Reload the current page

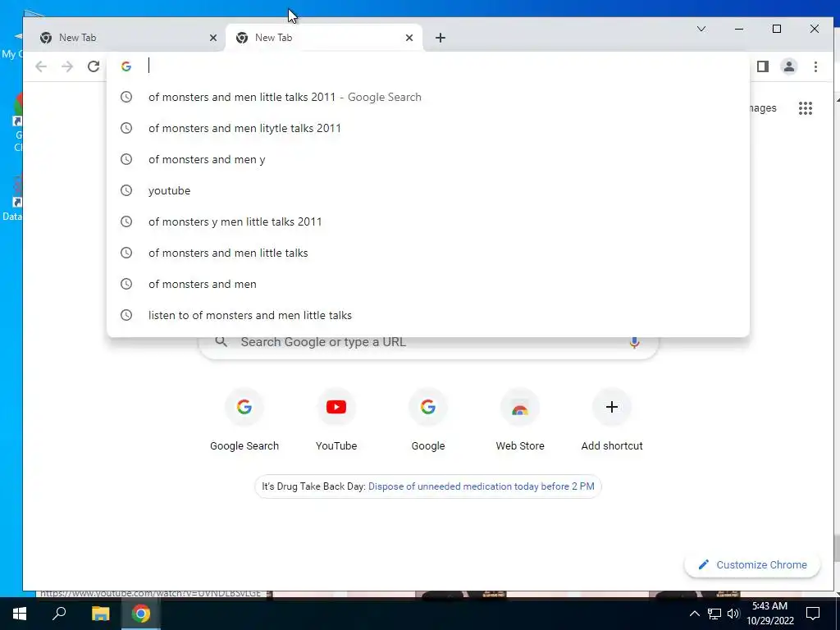coord(94,66)
